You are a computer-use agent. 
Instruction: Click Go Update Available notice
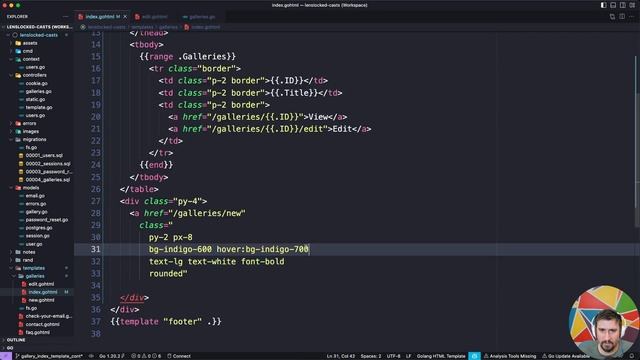566,356
